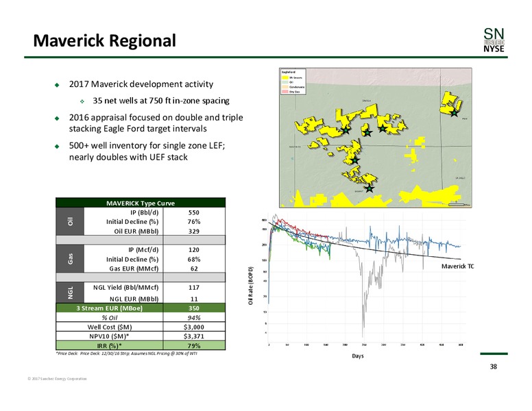Click the 'Maverick TC' curve label
Screen dimensions: 532x411
pyautogui.click(x=457, y=266)
